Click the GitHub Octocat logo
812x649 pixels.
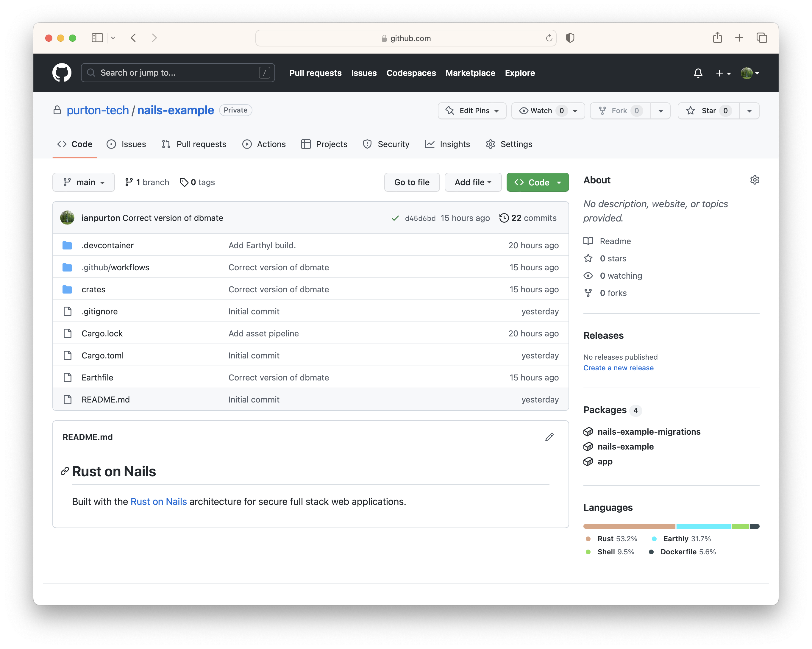click(x=62, y=73)
